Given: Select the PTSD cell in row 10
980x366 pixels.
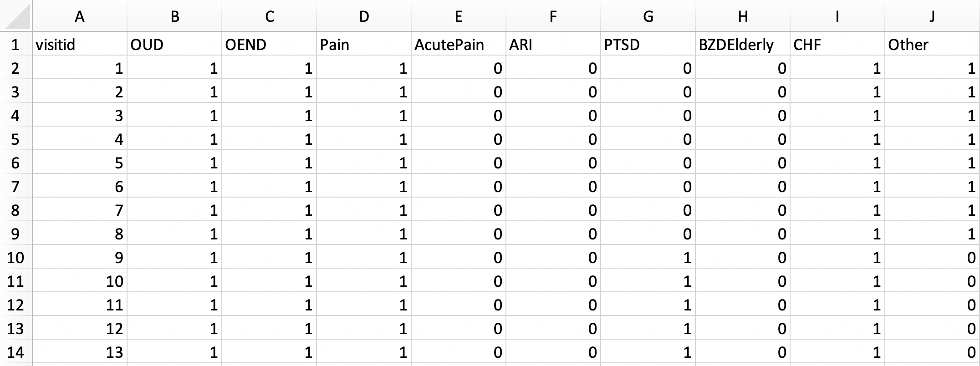Looking at the screenshot, I should (x=648, y=257).
